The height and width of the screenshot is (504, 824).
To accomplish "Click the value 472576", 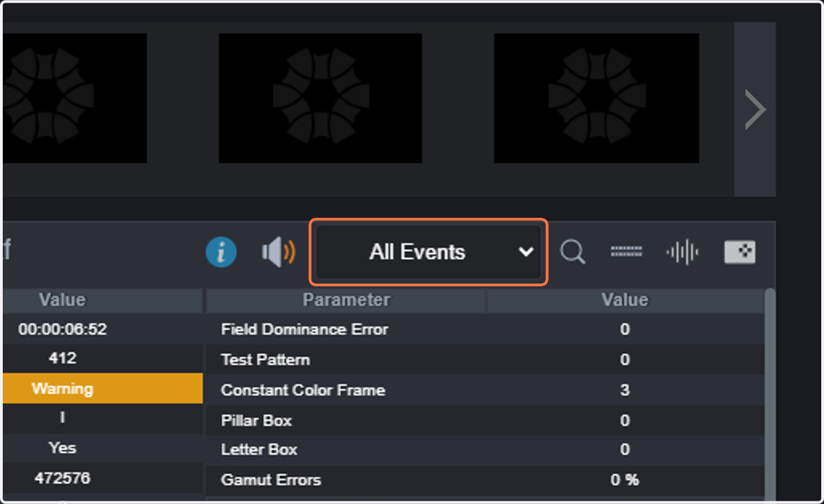I will pyautogui.click(x=62, y=478).
